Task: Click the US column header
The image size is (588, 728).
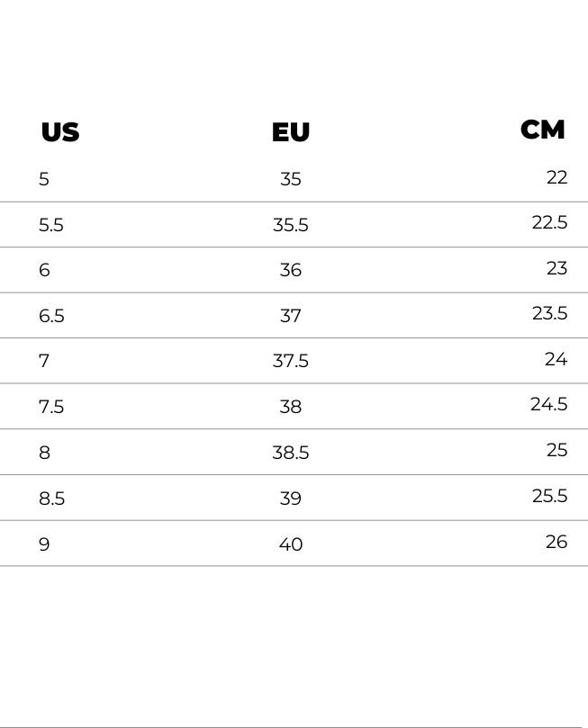Action: coord(60,132)
